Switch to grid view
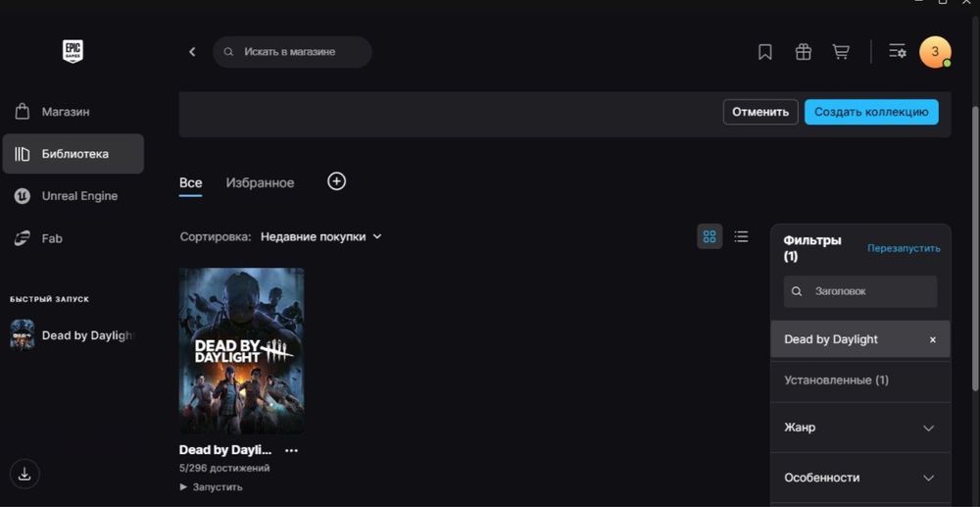This screenshot has height=507, width=980. (710, 236)
